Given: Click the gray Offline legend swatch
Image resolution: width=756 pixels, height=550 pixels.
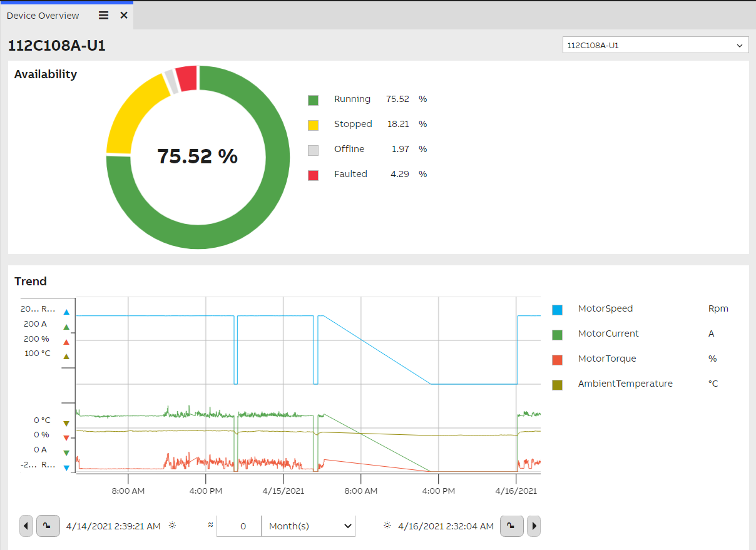Looking at the screenshot, I should click(x=313, y=150).
